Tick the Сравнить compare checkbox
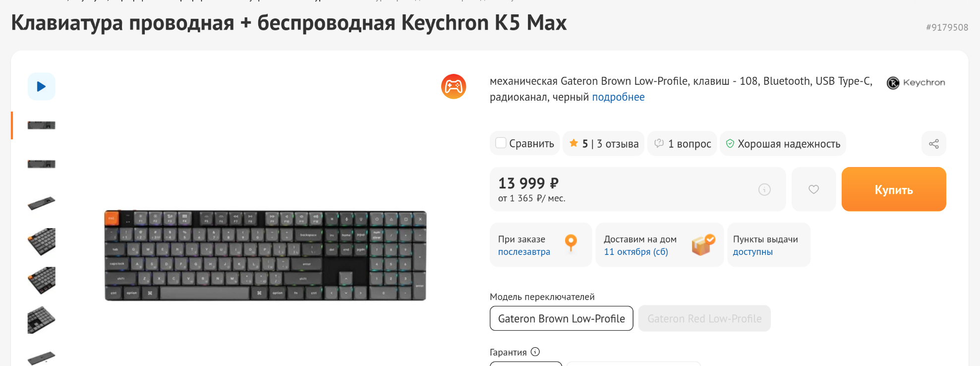Screen dimensions: 980x366 501,143
